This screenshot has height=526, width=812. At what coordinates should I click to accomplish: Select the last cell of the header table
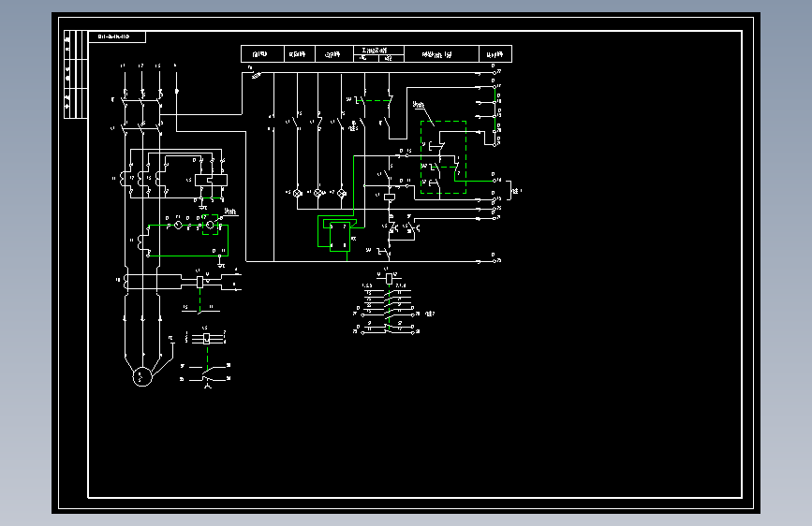pos(495,54)
